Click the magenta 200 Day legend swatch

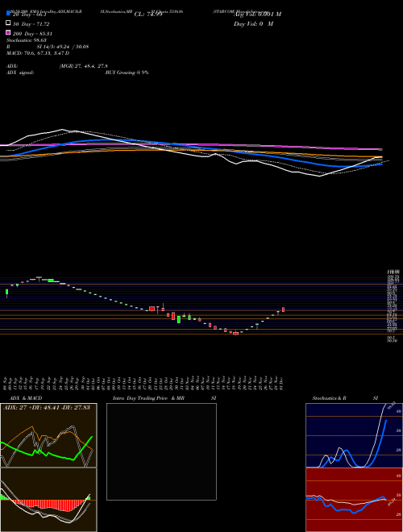pyautogui.click(x=8, y=32)
